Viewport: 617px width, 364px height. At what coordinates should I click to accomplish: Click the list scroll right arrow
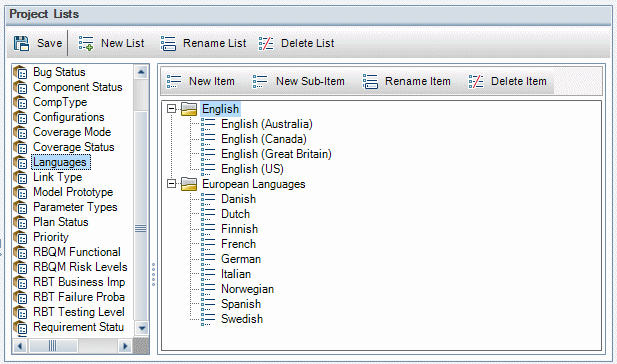[x=125, y=346]
